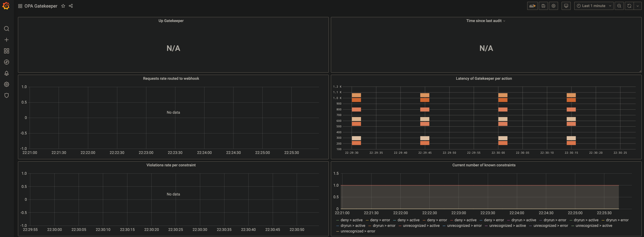
Task: Click No data in Violations rate panel
Action: point(173,194)
